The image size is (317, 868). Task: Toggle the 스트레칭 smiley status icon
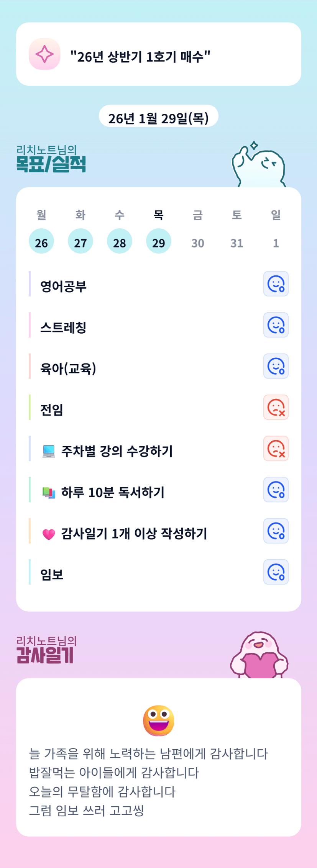pos(276,325)
